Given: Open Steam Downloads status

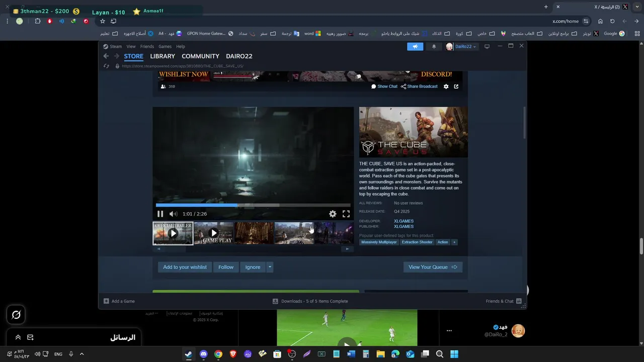Looking at the screenshot, I should [310, 301].
